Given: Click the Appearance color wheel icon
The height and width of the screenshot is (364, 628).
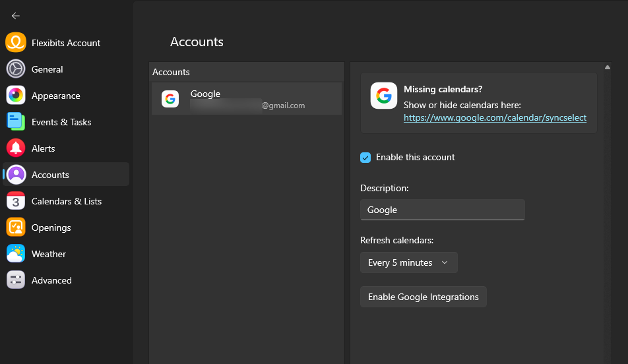Looking at the screenshot, I should (16, 96).
